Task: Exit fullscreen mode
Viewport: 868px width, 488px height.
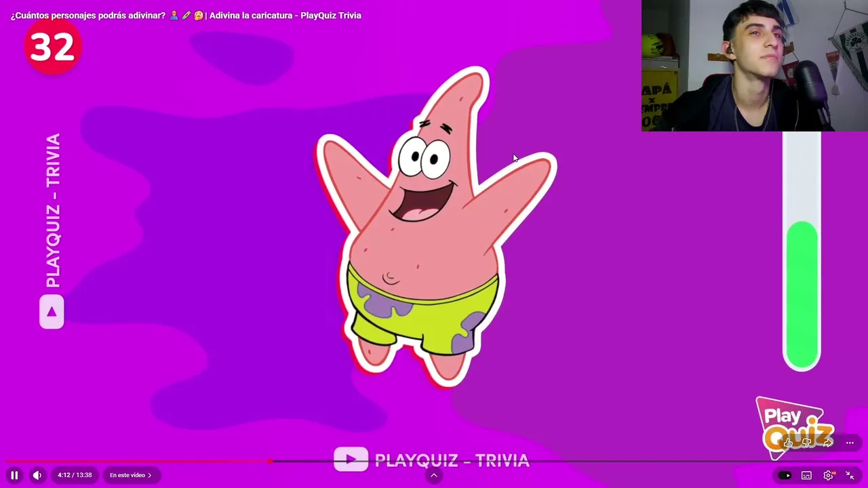Action: click(850, 475)
